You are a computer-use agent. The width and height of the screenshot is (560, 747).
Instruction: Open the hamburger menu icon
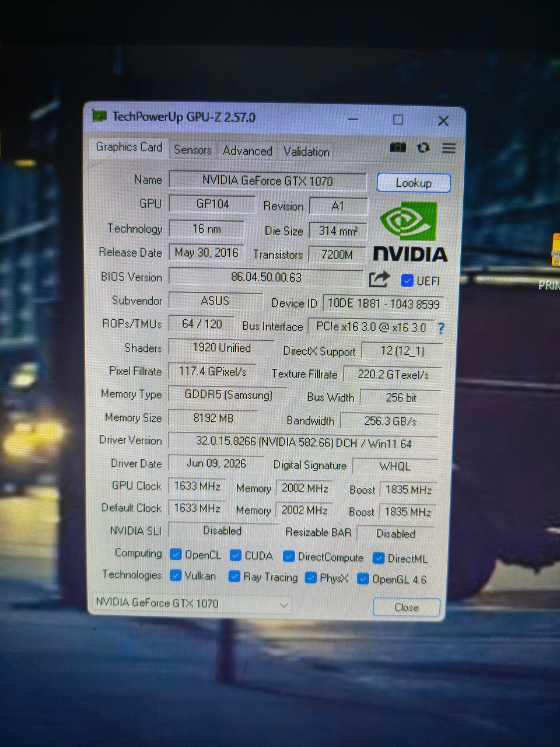(x=449, y=148)
